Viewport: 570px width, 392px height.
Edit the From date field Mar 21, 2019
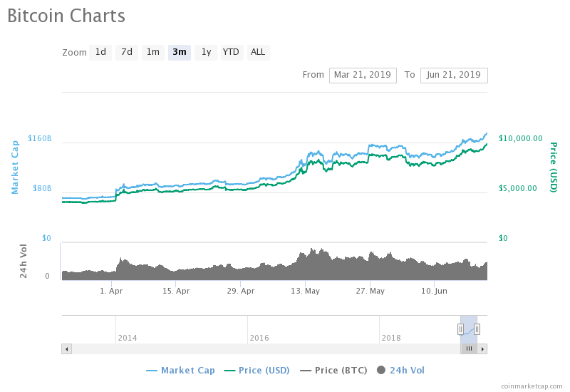click(363, 76)
